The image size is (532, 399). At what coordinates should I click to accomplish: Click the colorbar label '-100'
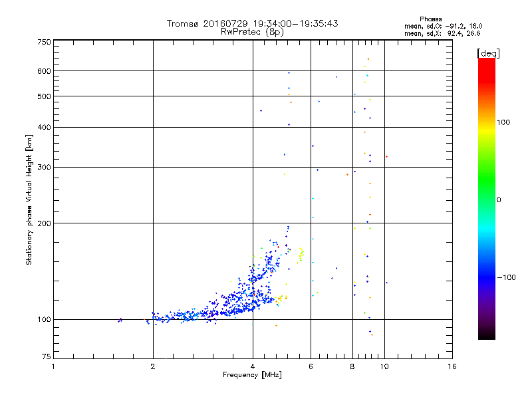[x=506, y=277]
